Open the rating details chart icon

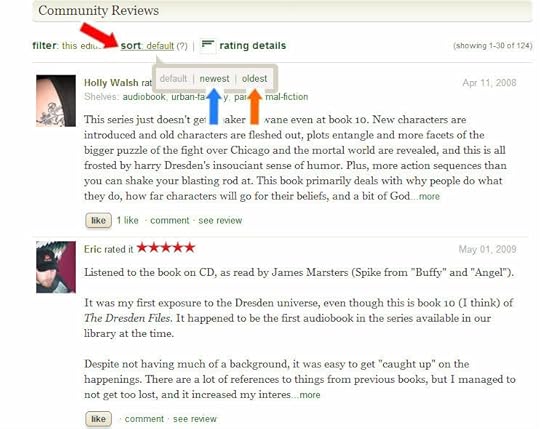point(208,45)
